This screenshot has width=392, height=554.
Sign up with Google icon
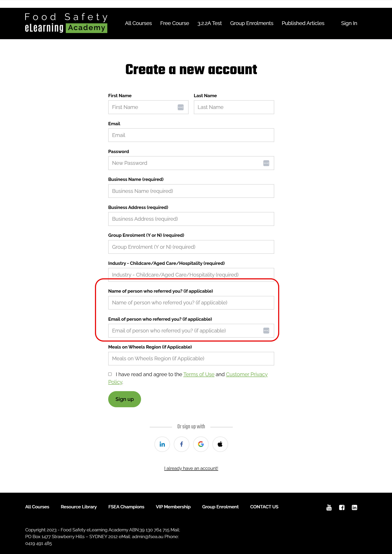tap(201, 444)
